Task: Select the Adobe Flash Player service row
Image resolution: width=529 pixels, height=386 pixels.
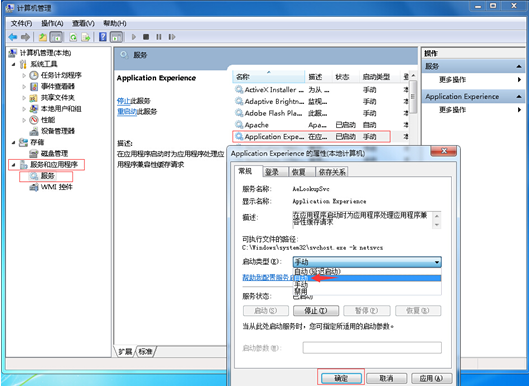Action: (322, 113)
